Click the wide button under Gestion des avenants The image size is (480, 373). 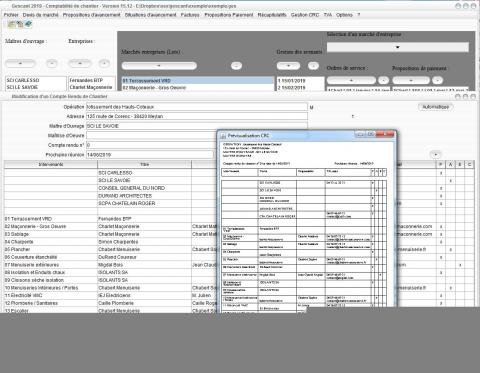(288, 66)
